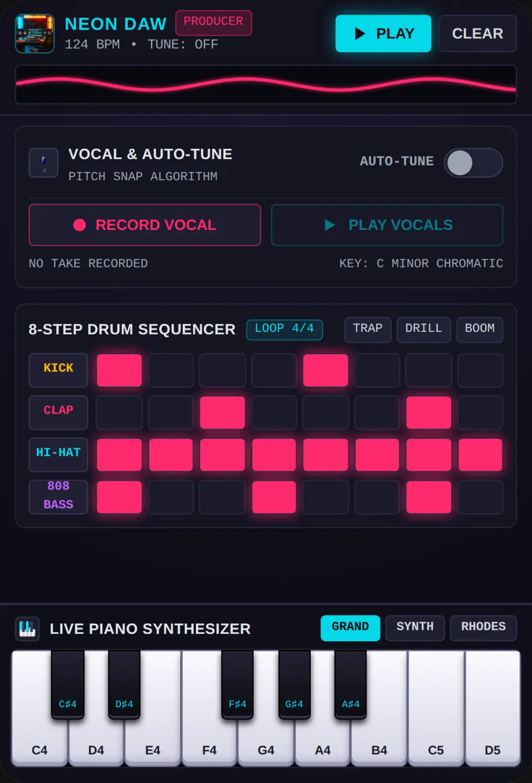Screen dimensions: 532x783
Task: Click the 'KEY: C MINOR CHROMATIC' text
Action: point(421,263)
